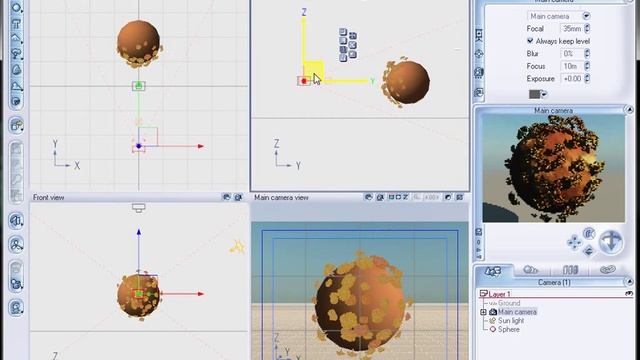Click the red gizmo handle in side view

pos(304,81)
